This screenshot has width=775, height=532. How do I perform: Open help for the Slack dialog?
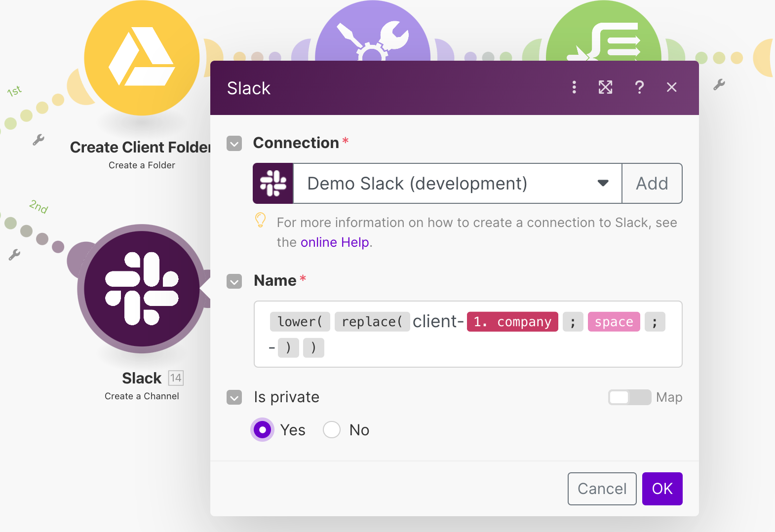[639, 87]
